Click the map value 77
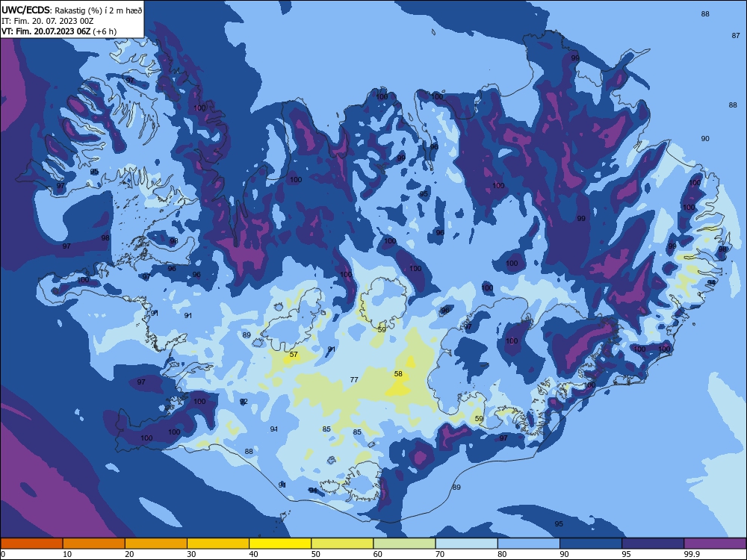This screenshot has height=560, width=747. click(354, 379)
